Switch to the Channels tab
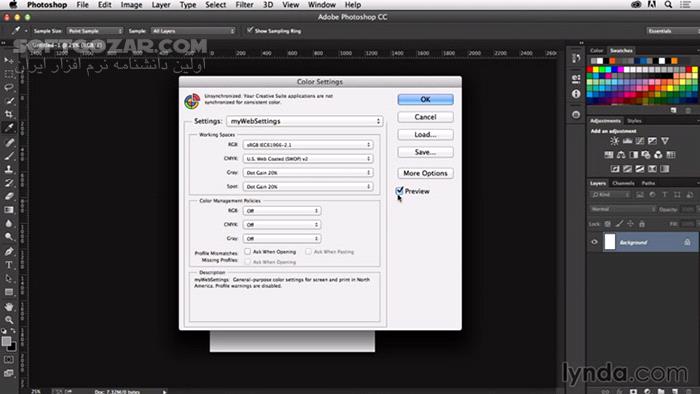The width and height of the screenshot is (700, 394). click(x=623, y=183)
